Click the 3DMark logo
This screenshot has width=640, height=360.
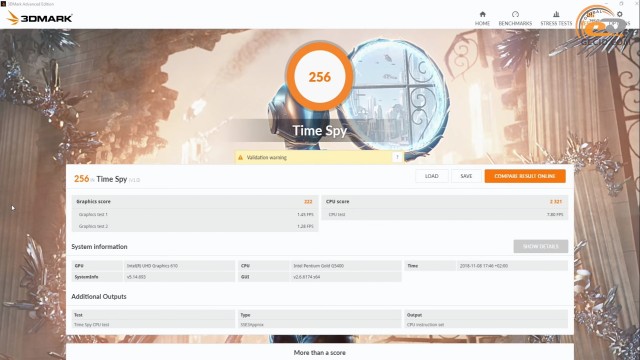pyautogui.click(x=40, y=18)
